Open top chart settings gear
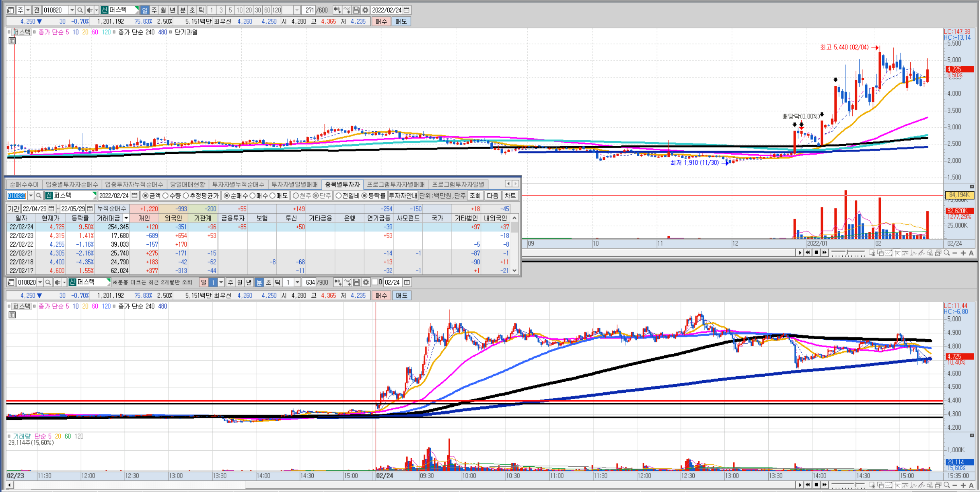The width and height of the screenshot is (980, 492). [365, 10]
